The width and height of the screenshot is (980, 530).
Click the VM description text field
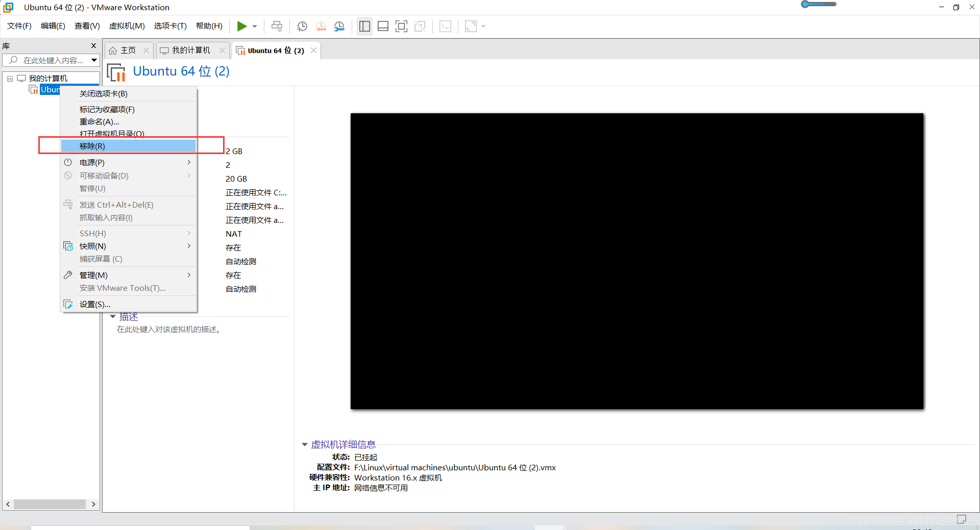[168, 330]
